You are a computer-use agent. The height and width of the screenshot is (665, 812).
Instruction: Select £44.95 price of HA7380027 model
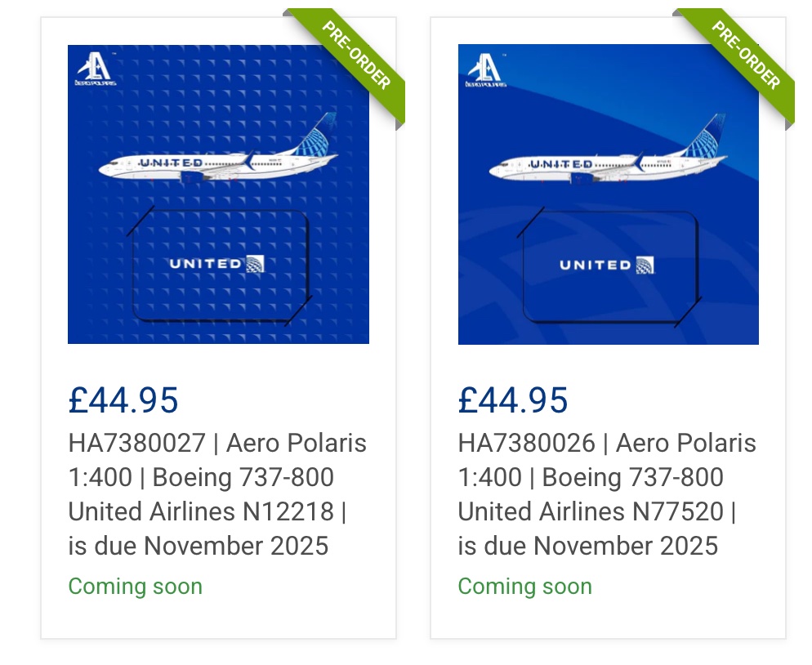123,400
